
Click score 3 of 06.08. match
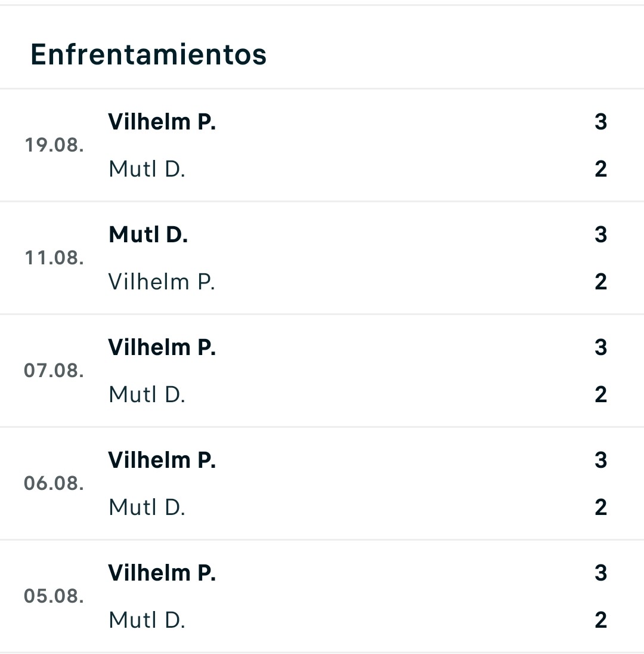pos(600,460)
